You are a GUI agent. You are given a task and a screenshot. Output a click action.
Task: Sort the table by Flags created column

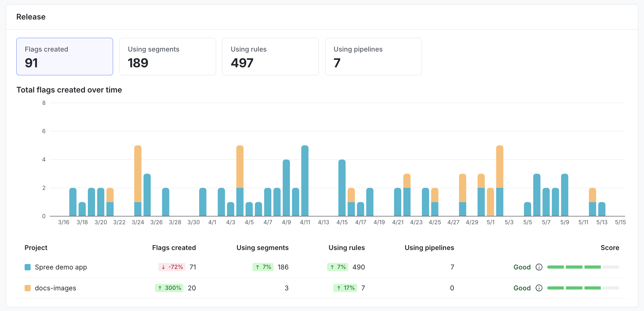[x=174, y=247]
